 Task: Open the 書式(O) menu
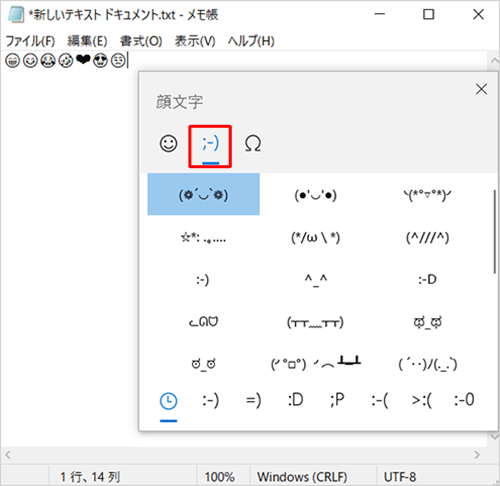[141, 41]
